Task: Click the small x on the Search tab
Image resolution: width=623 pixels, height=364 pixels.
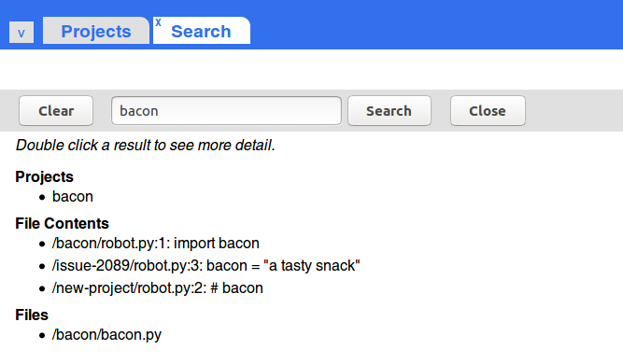Action: click(158, 22)
